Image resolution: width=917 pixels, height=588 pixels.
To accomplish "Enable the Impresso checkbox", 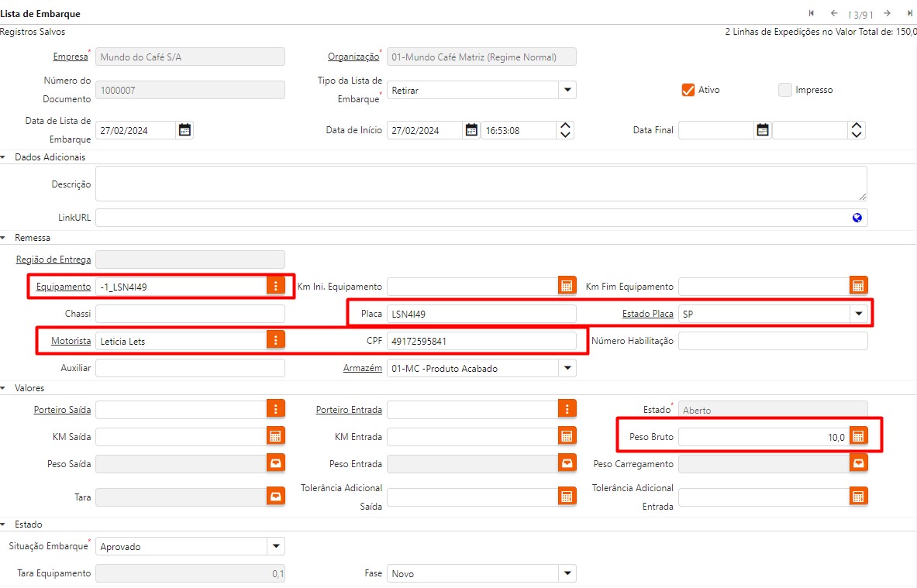I will 784,90.
